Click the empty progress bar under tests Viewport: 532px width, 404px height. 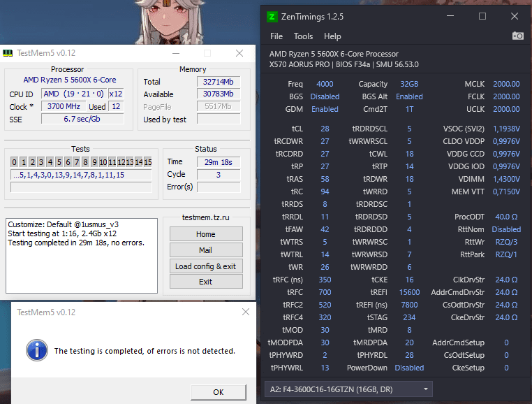pos(81,187)
